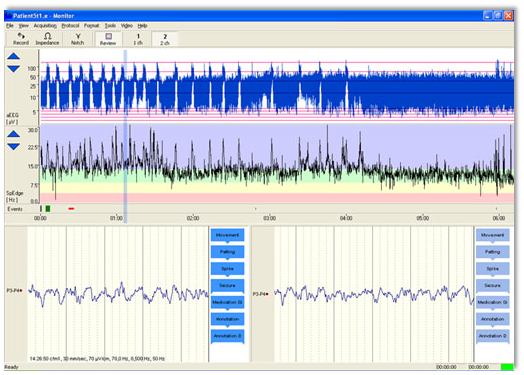This screenshot has height=375, width=524.
Task: Toggle the Notch filter
Action: 78,39
